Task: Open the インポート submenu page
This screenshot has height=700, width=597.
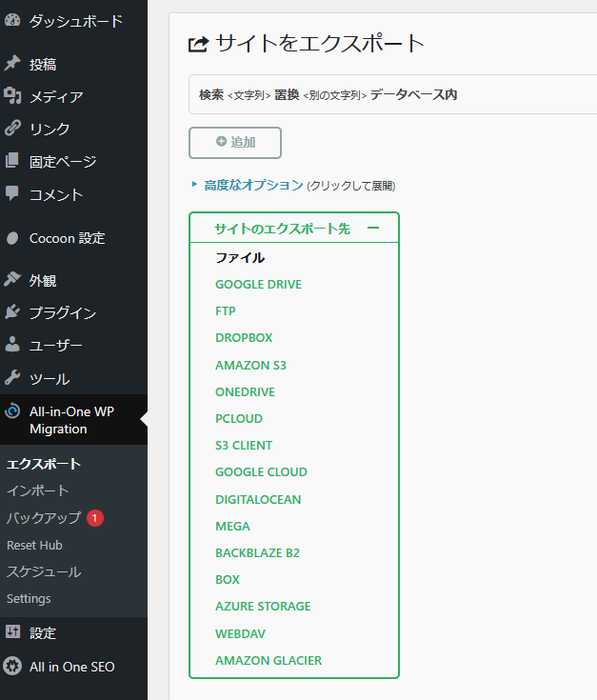Action: (38, 490)
